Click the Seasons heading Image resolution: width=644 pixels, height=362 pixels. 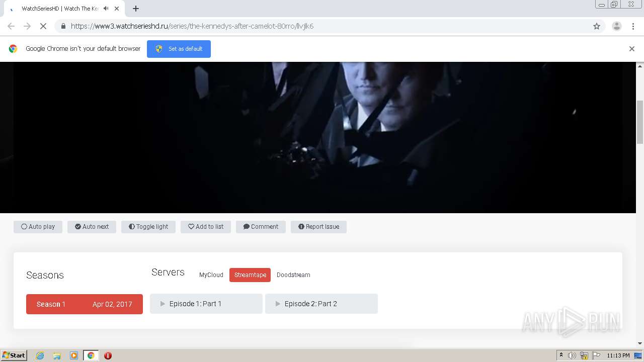pyautogui.click(x=45, y=275)
